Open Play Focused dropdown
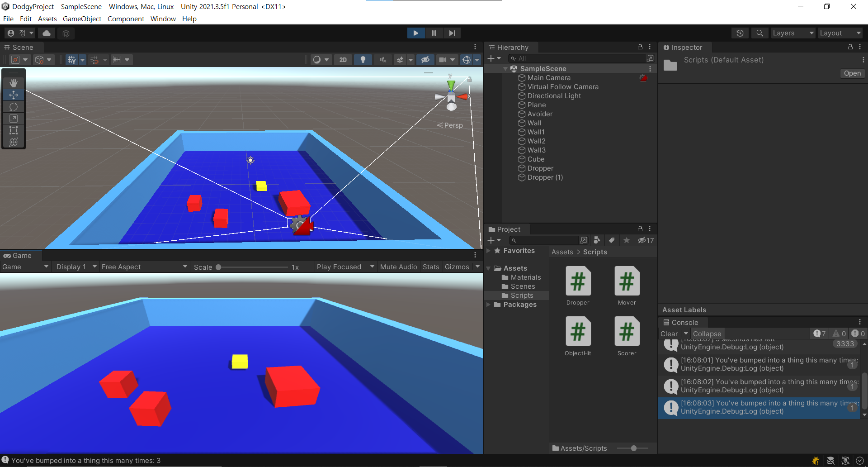Image resolution: width=868 pixels, height=467 pixels. 345,267
